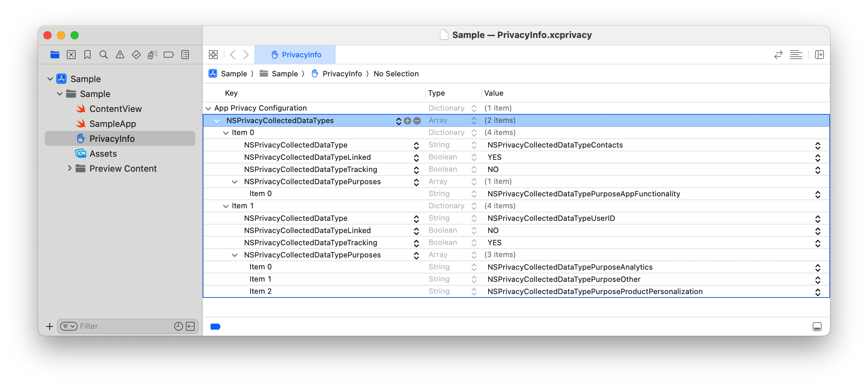Toggle breakpoint activation in debug bar
Image resolution: width=868 pixels, height=386 pixels.
coord(216,327)
